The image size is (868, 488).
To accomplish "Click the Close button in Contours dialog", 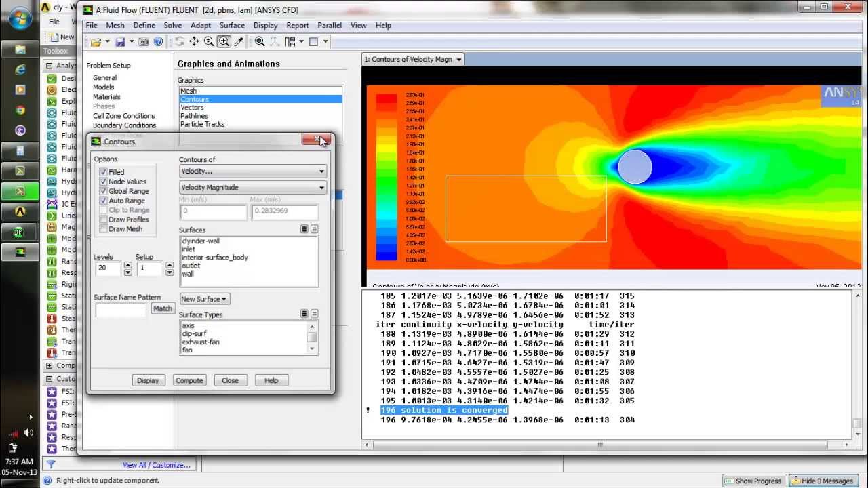I will click(230, 380).
